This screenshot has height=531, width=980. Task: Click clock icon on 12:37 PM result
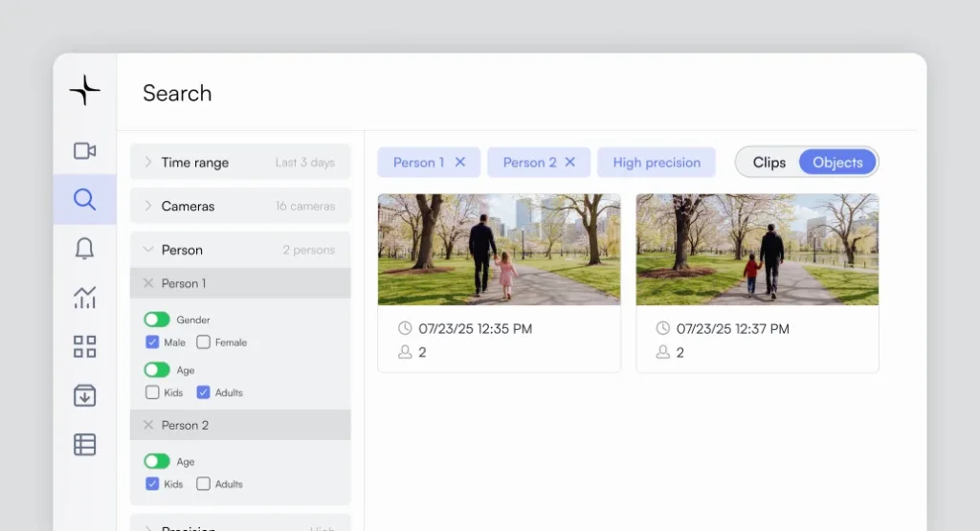[x=663, y=328]
